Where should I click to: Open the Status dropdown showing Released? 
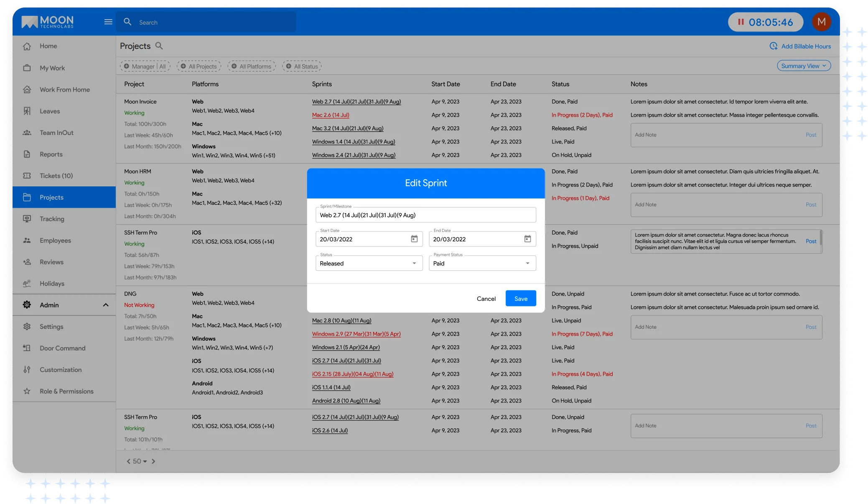[x=369, y=263]
